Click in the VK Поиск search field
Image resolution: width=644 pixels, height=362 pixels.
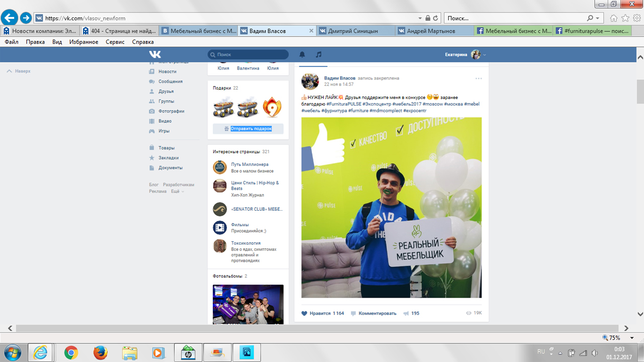tap(248, 54)
